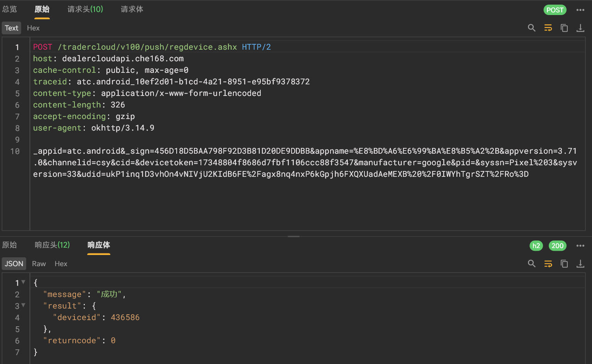Collapse the "result" JSON object
Image resolution: width=592 pixels, height=364 pixels.
24,305
